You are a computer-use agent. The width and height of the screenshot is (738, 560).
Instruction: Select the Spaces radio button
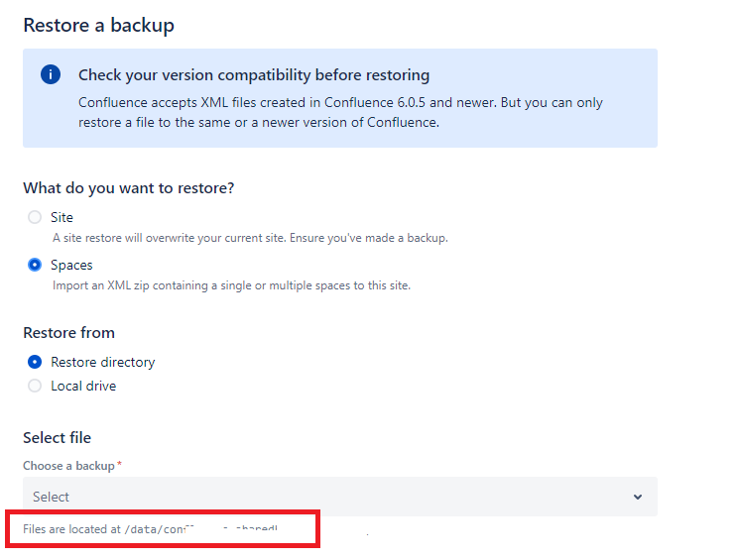click(35, 265)
